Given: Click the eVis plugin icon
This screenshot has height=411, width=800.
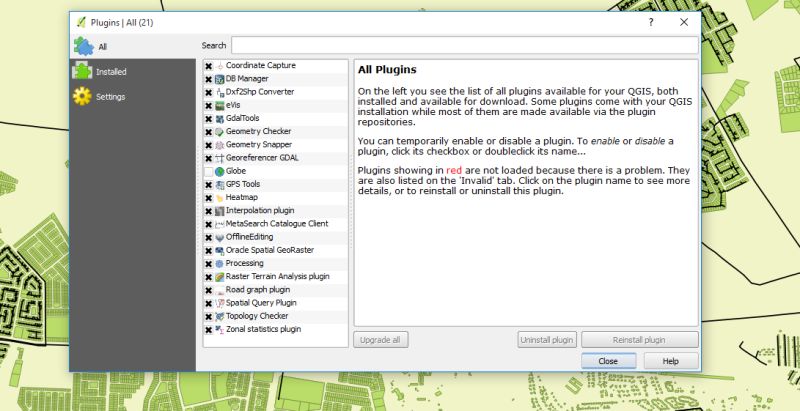Looking at the screenshot, I should click(219, 106).
